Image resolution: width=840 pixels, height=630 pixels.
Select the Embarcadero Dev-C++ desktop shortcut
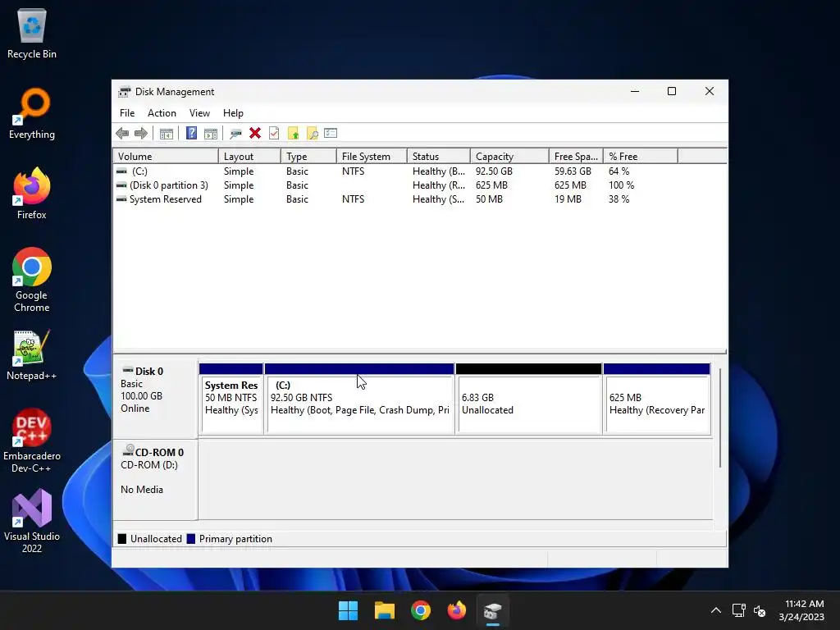(x=32, y=441)
